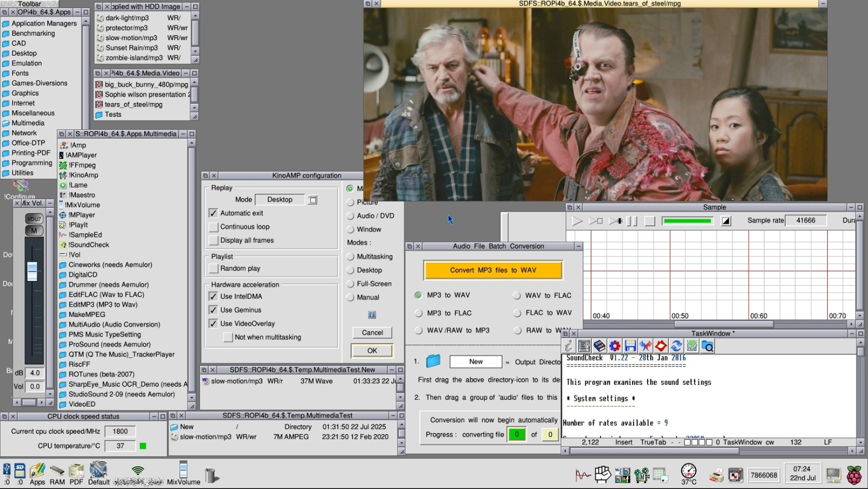Click the MixVolume icon on the icon bar
This screenshot has height=489, width=868.
coord(183,473)
